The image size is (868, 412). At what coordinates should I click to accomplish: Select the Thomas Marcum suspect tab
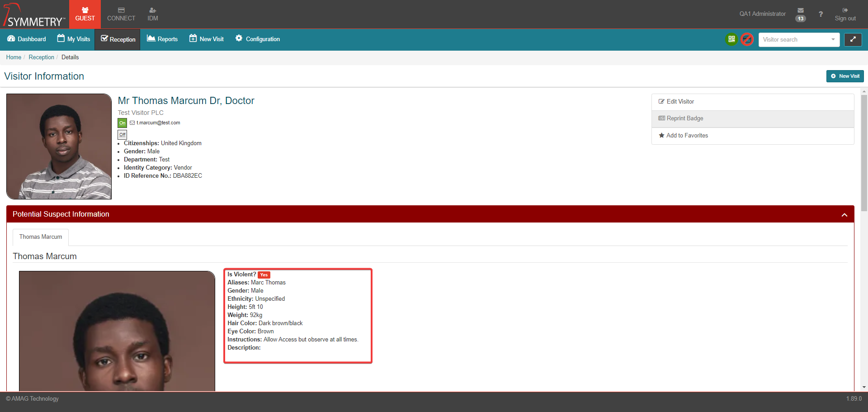(x=41, y=237)
